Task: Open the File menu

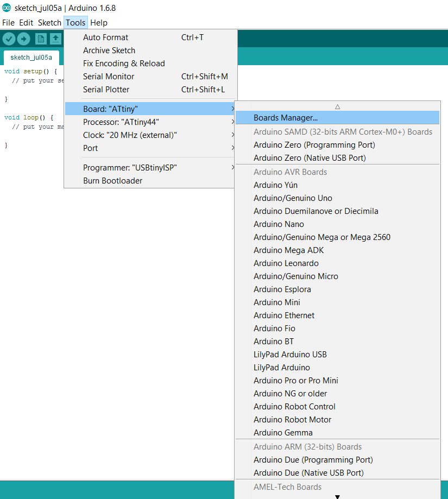Action: pyautogui.click(x=8, y=23)
